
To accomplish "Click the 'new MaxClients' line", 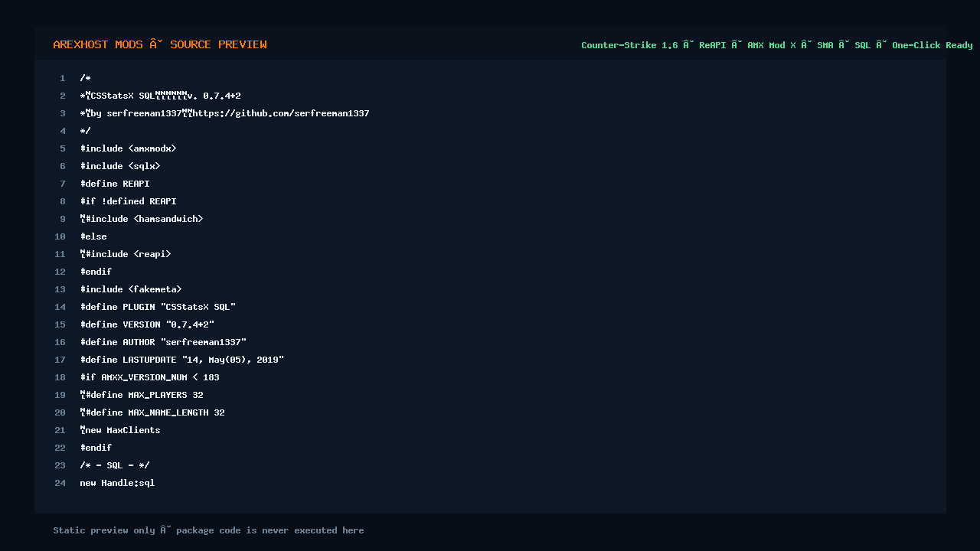I will [x=120, y=430].
